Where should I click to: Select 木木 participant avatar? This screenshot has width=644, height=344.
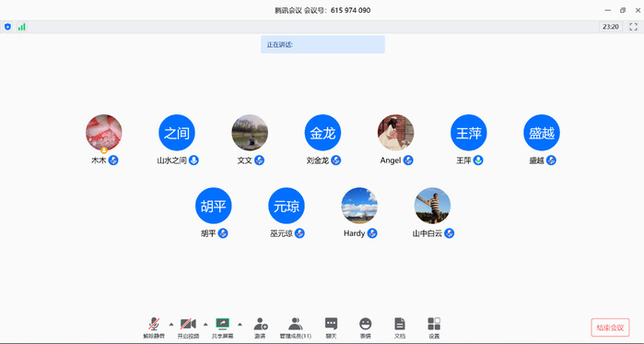point(104,132)
